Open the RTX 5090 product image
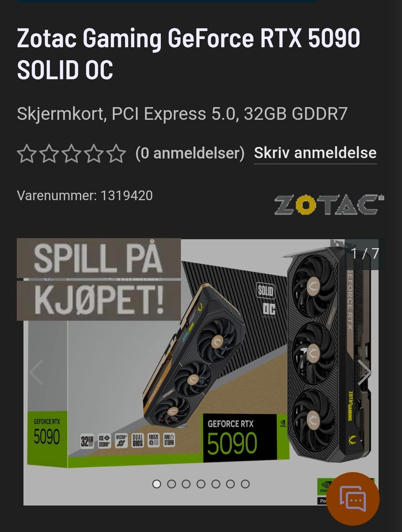The image size is (402, 532). tap(201, 372)
